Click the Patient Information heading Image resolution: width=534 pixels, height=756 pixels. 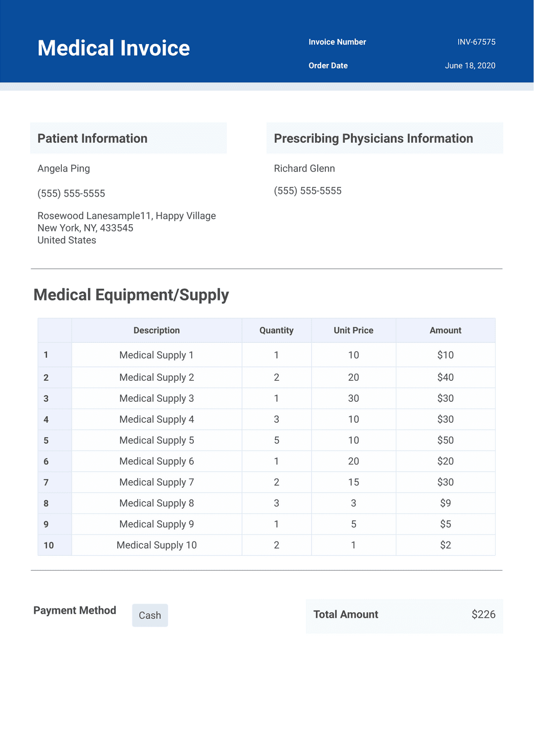coord(93,138)
